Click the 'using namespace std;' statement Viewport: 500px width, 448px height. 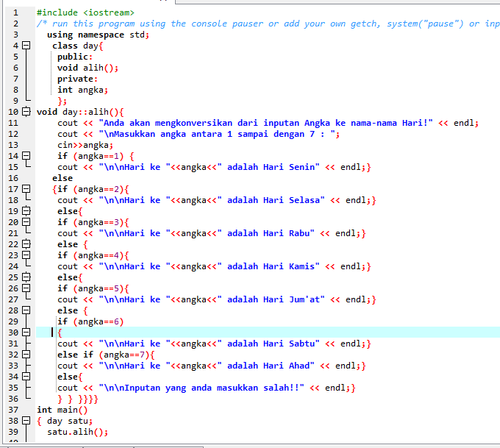click(x=99, y=35)
